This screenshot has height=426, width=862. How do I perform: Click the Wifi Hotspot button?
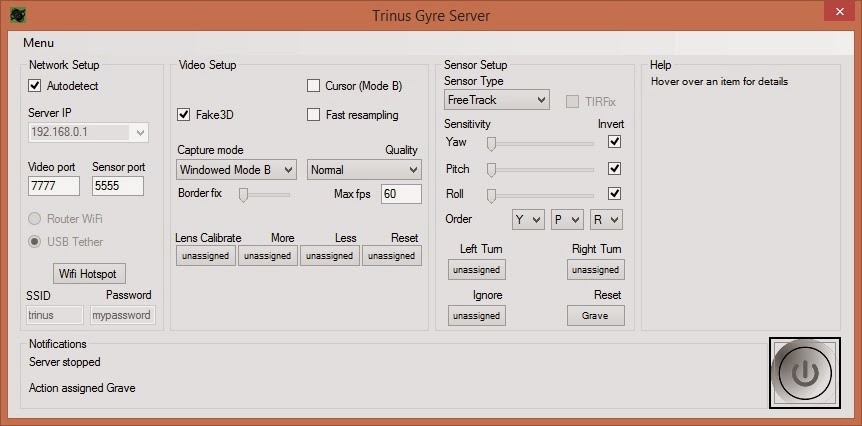point(89,274)
